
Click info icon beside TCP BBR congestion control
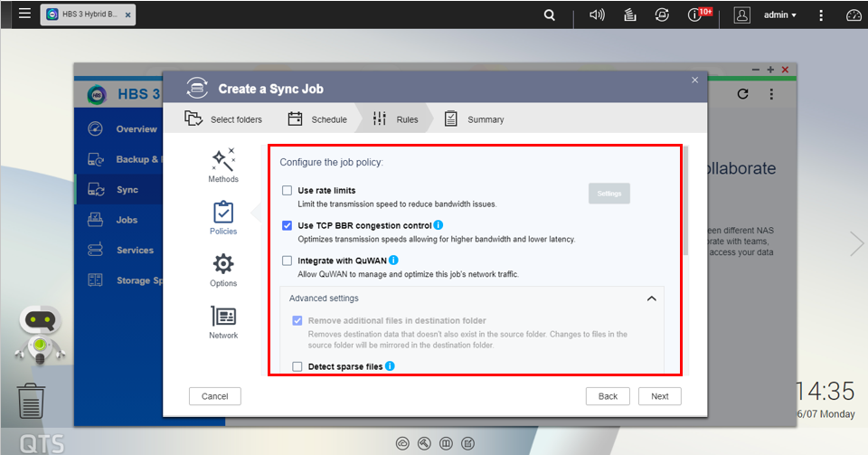pos(439,225)
